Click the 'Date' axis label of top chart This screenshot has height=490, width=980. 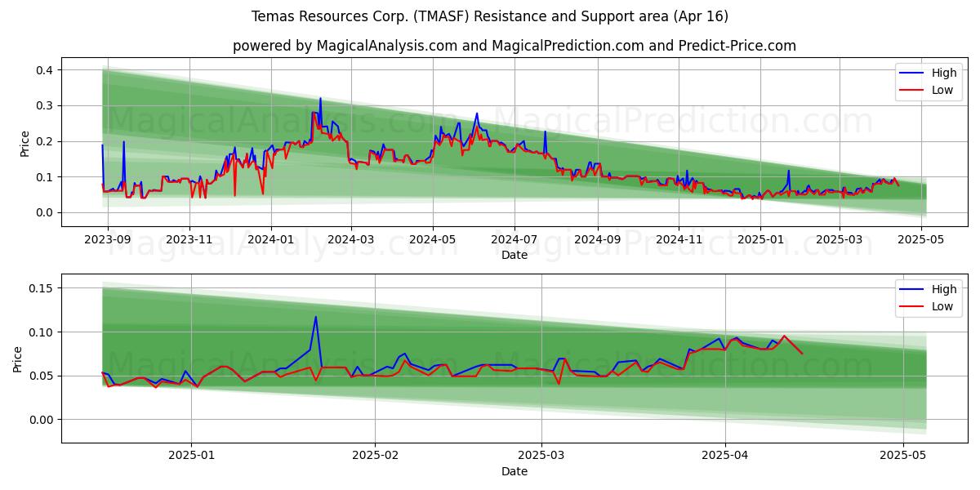[514, 256]
